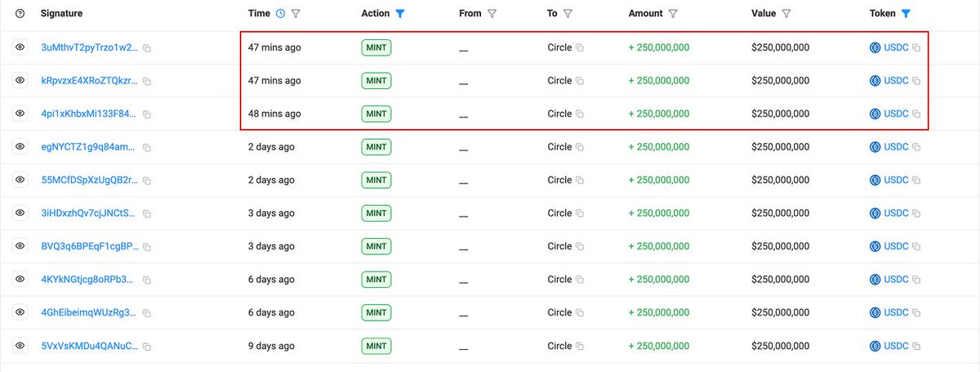Toggle eye icon for egNYCTZ1g9q84am row

coord(20,147)
